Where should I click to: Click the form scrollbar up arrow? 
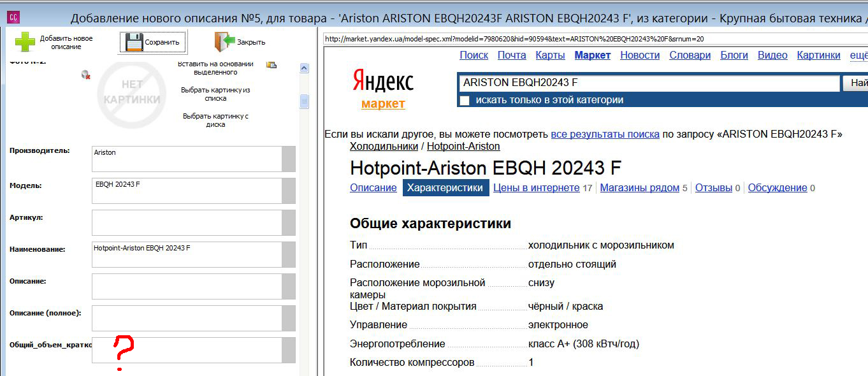(304, 68)
